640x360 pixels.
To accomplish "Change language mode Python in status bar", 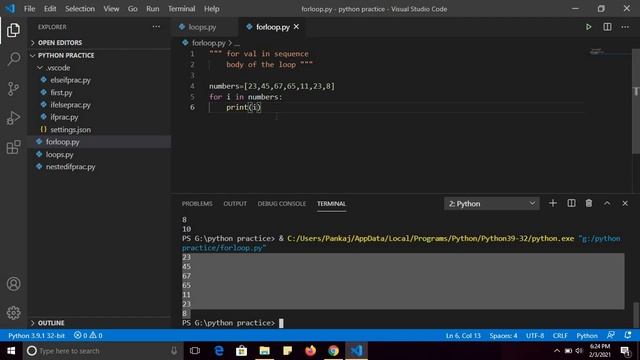I will [x=587, y=336].
